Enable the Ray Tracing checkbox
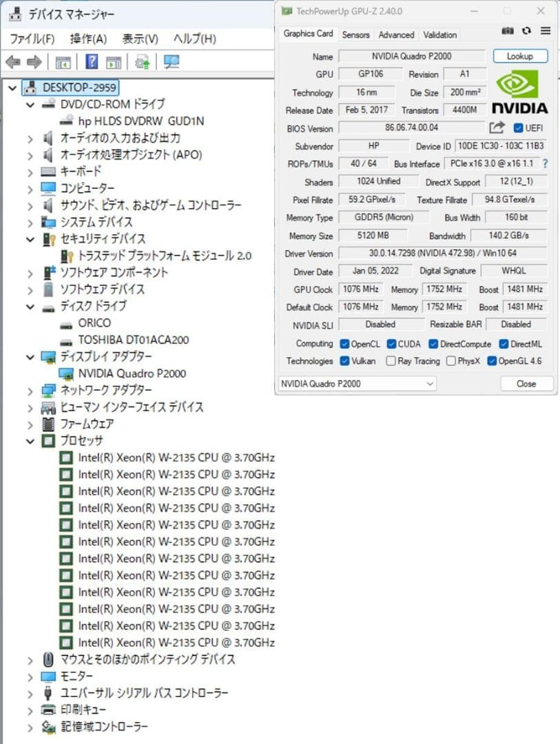The image size is (560, 744). coord(391,360)
